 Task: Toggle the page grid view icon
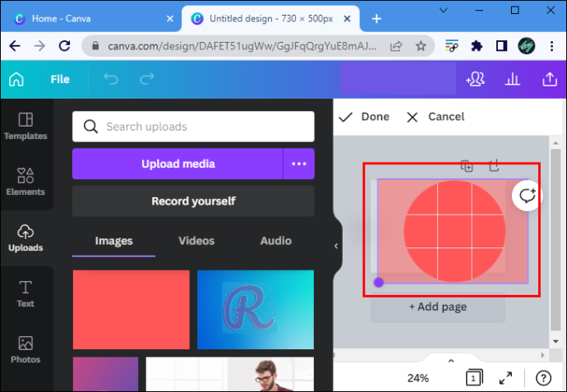coord(474,378)
